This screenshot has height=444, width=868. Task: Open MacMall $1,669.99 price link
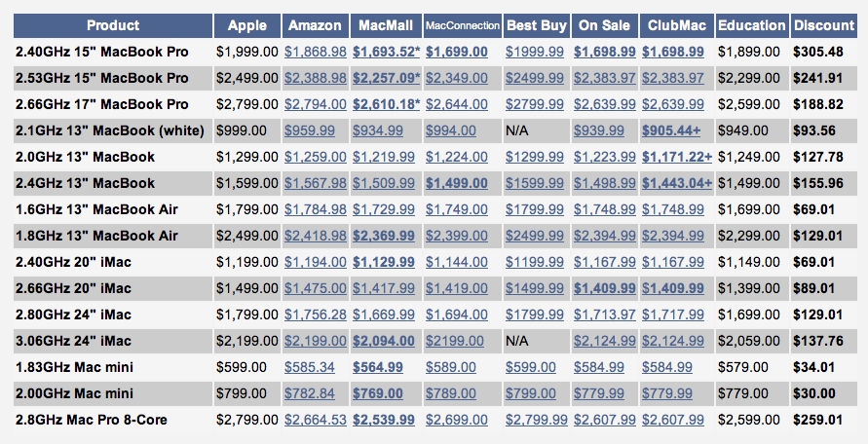(384, 315)
